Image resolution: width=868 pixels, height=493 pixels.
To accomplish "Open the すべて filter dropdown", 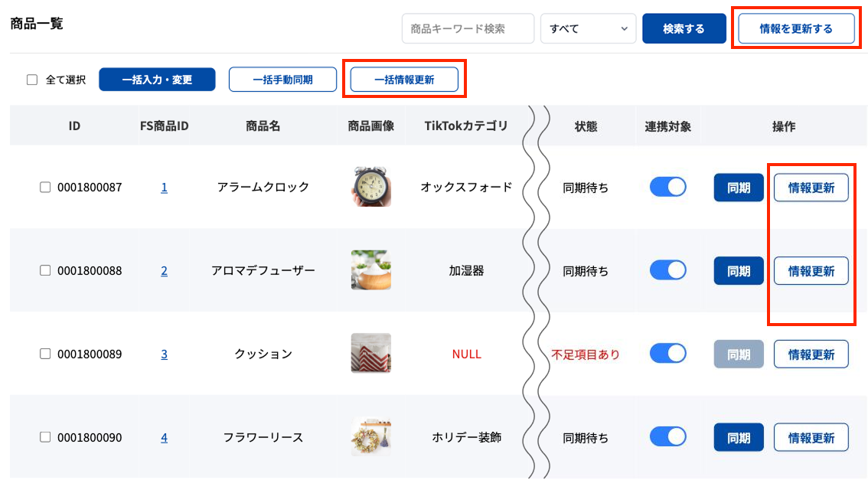I will pyautogui.click(x=588, y=28).
